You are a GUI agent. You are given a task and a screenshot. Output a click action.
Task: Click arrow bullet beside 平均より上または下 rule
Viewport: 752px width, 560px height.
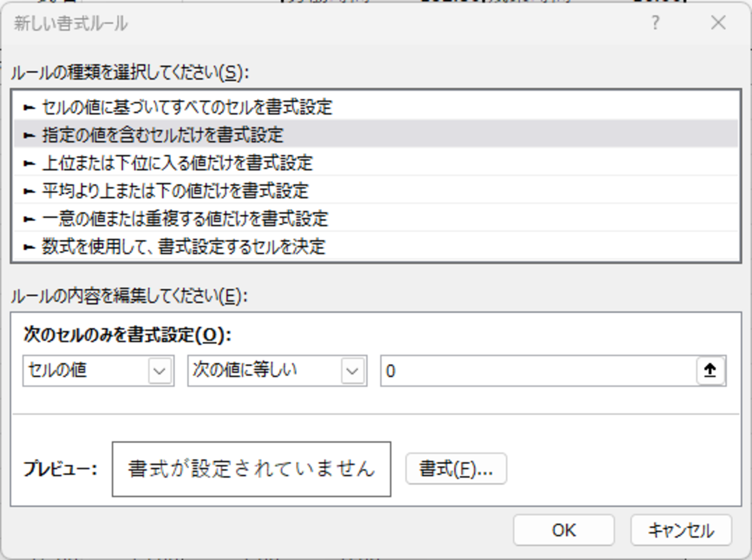pyautogui.click(x=29, y=191)
